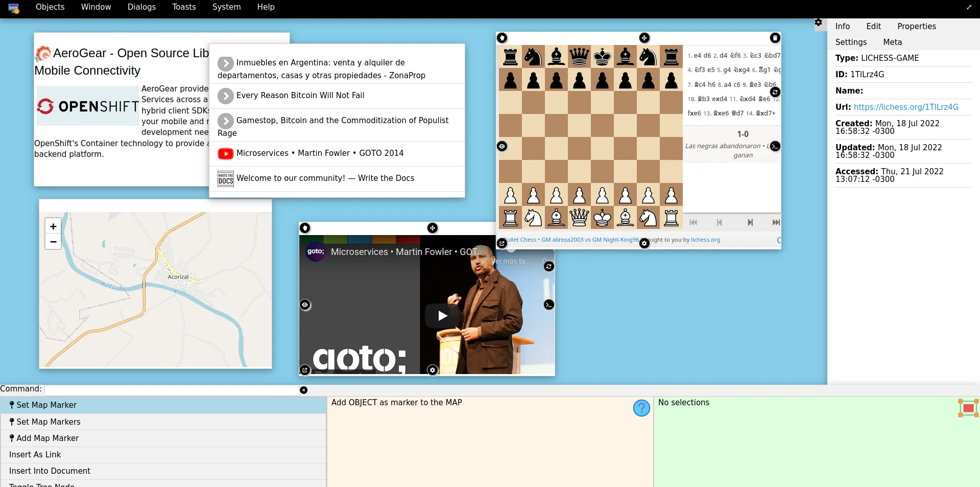This screenshot has height=487, width=980.
Task: Open terminal icon on the video widget
Action: pyautogui.click(x=548, y=305)
